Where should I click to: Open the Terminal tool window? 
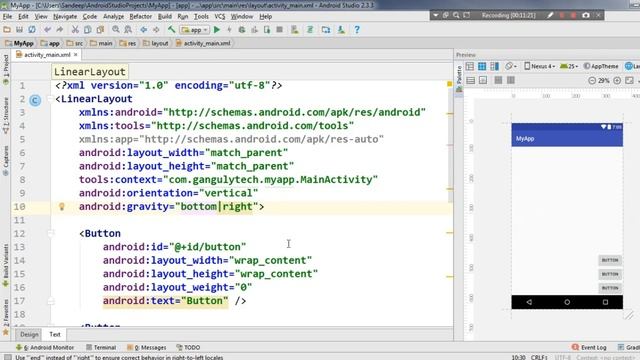101,347
